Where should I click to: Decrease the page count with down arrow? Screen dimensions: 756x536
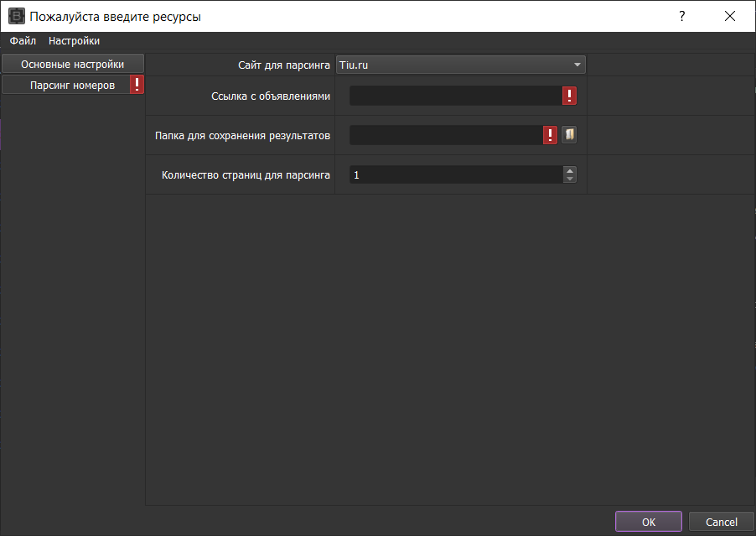pyautogui.click(x=570, y=179)
